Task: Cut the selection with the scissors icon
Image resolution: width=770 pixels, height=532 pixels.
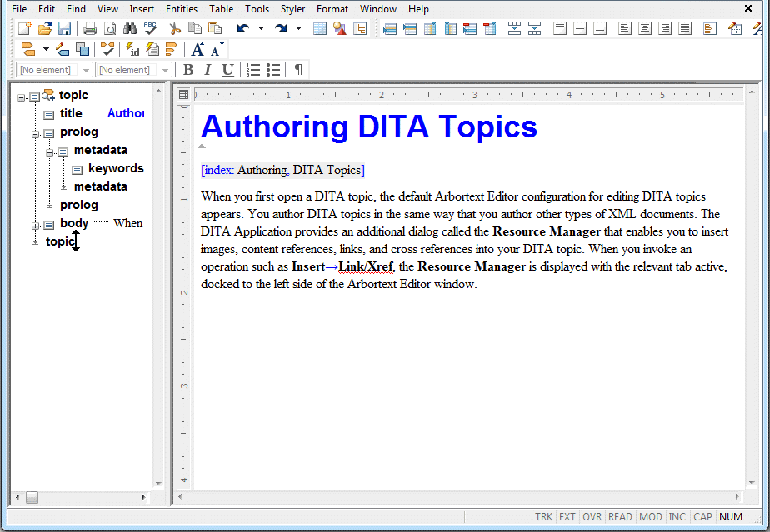Action: (175, 28)
